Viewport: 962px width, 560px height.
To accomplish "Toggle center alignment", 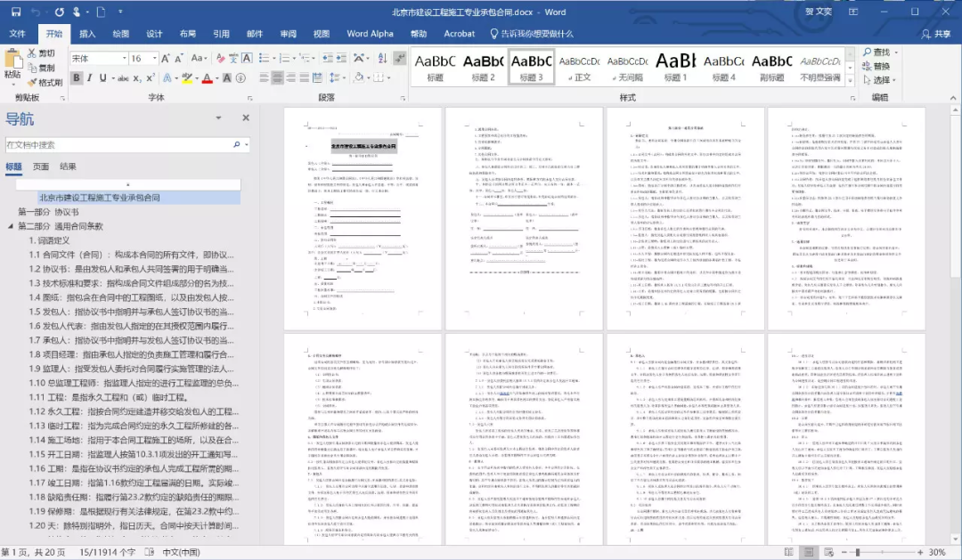I will click(x=277, y=77).
